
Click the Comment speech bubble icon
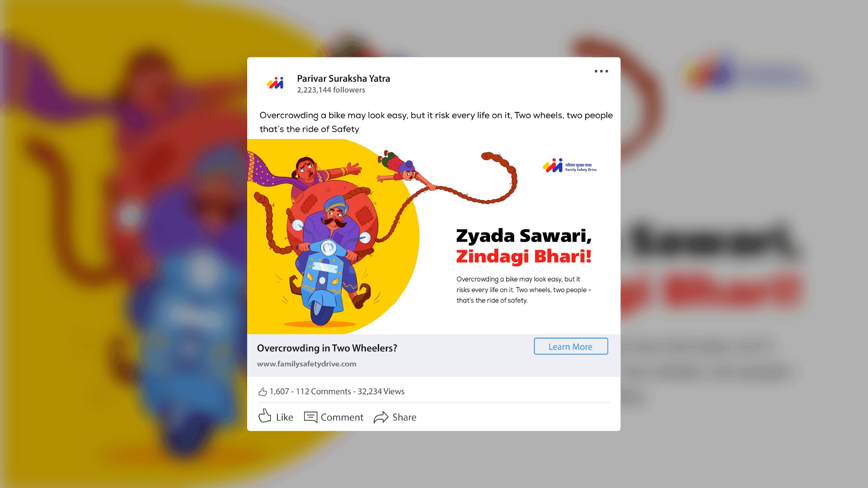[x=310, y=417]
